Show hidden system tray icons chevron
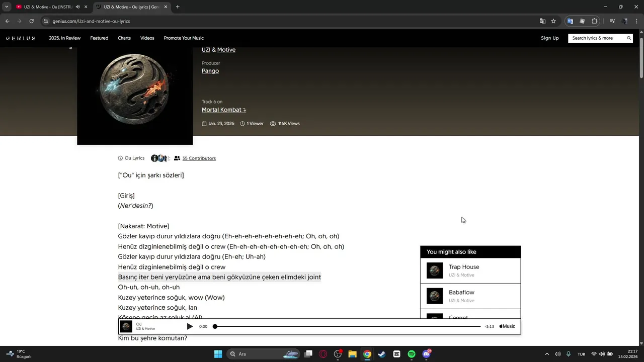 [547, 354]
